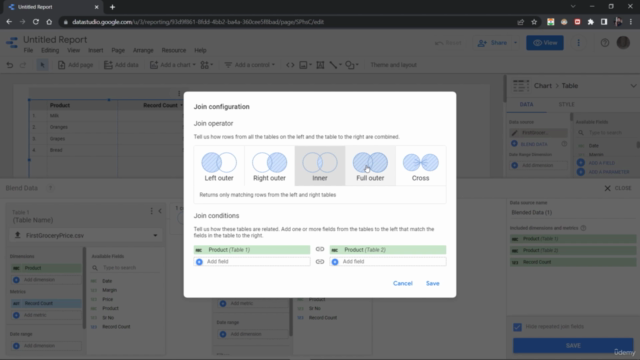The height and width of the screenshot is (360, 640).
Task: Open community visualizations components dropdown
Action: [207, 65]
